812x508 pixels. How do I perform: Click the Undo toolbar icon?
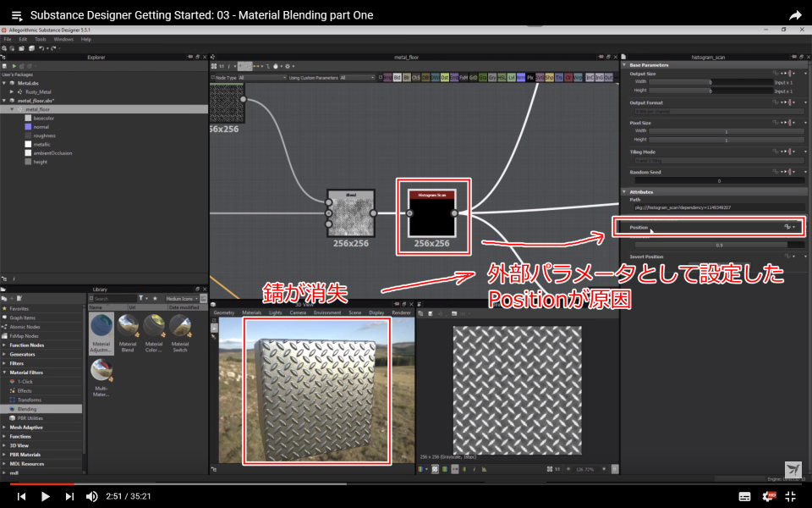(41, 48)
